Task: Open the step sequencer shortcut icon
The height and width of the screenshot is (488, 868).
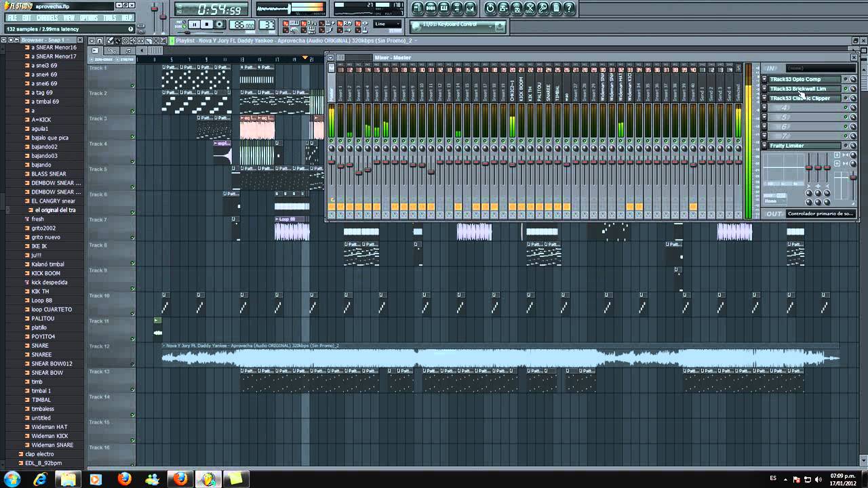Action: (431, 8)
